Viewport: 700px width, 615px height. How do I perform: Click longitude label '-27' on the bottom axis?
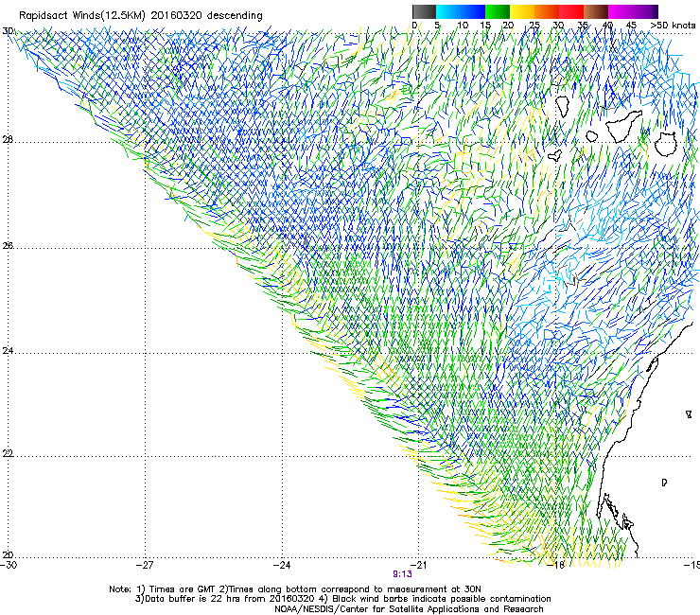[x=145, y=565]
